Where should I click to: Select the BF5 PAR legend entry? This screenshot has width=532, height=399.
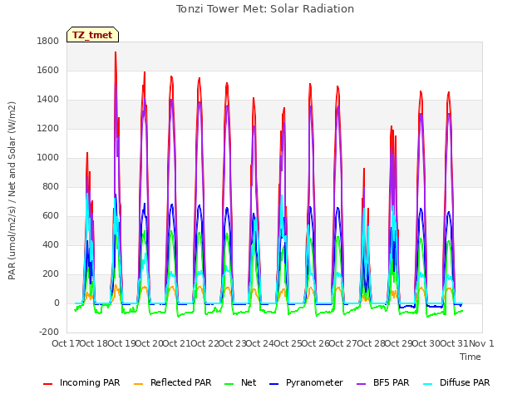(x=383, y=382)
